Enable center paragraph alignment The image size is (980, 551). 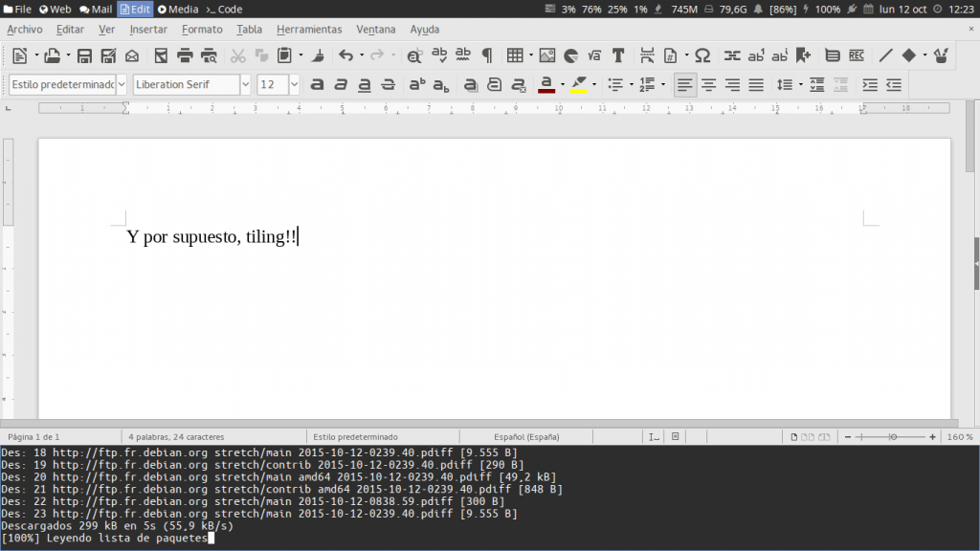coord(709,85)
